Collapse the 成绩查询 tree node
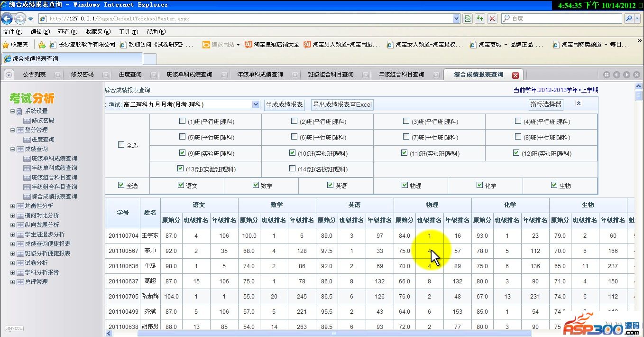The width and height of the screenshot is (644, 337). coord(13,149)
